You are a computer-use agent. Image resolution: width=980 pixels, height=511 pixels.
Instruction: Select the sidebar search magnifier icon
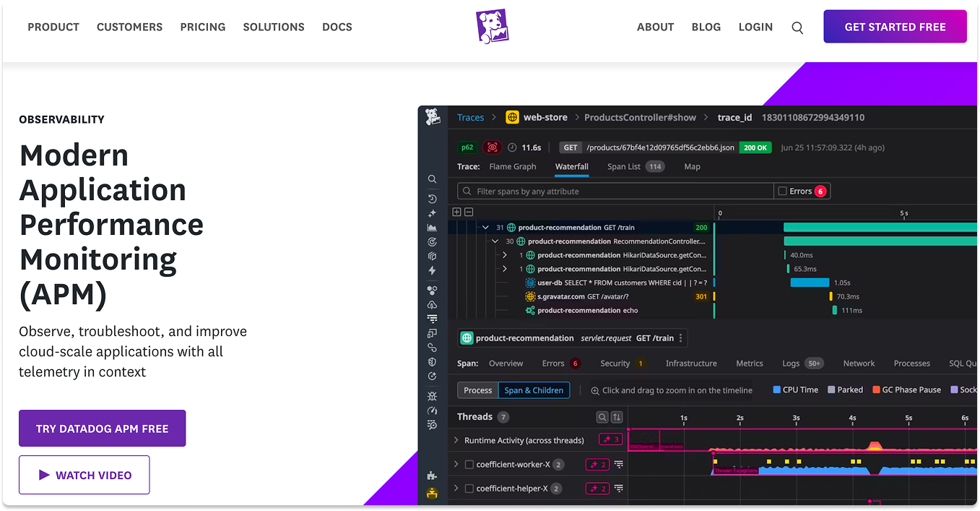coord(432,179)
